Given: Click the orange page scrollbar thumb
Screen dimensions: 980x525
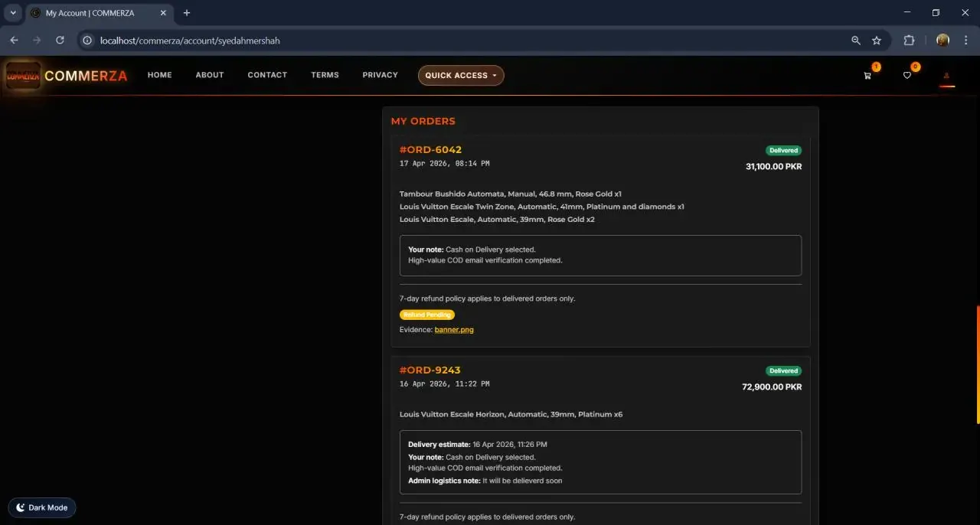Looking at the screenshot, I should [977, 364].
